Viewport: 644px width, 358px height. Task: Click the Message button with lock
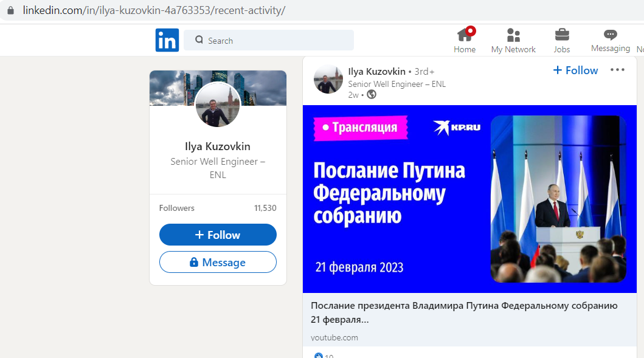click(218, 262)
